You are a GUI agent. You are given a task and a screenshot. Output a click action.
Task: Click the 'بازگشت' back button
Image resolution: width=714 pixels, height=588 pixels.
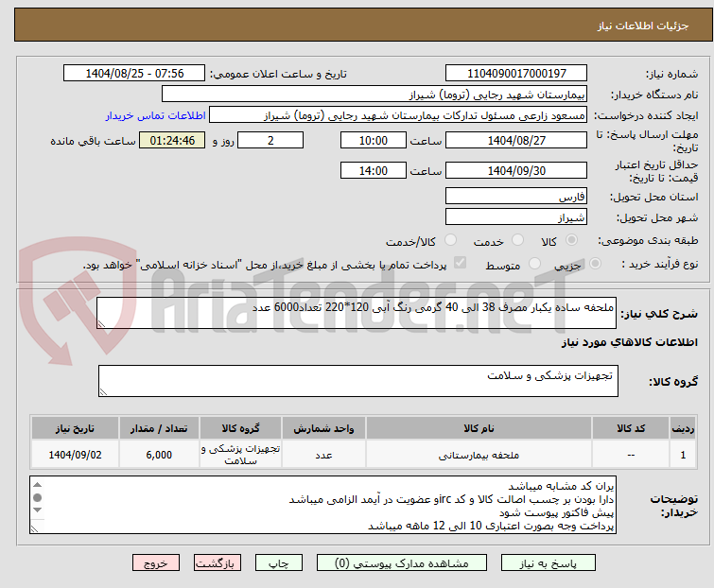click(218, 563)
